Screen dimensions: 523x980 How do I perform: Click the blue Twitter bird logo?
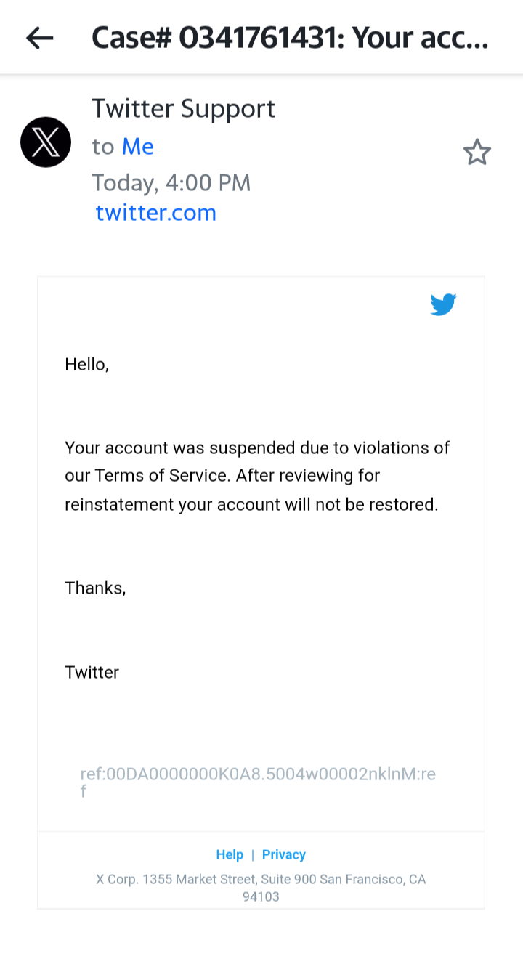coord(443,304)
